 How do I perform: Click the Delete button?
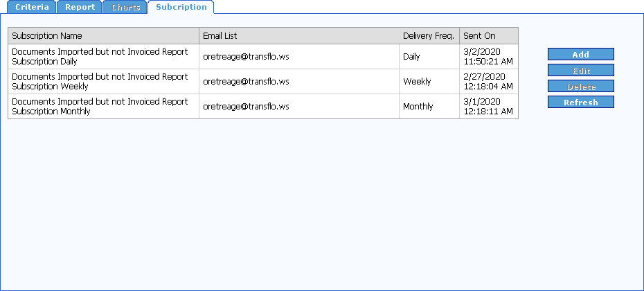click(x=580, y=86)
